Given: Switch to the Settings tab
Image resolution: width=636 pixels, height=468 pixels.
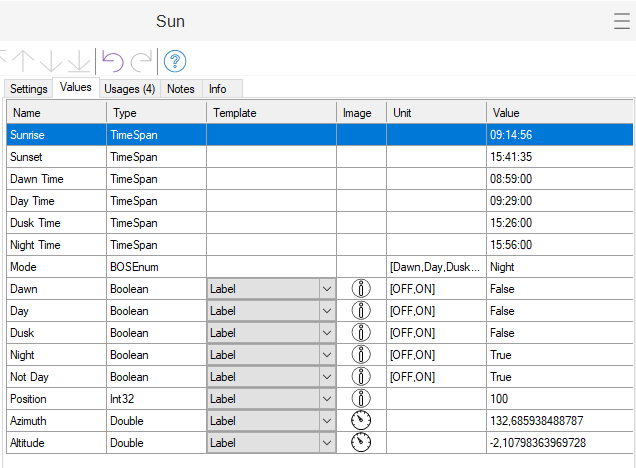Looking at the screenshot, I should click(29, 89).
